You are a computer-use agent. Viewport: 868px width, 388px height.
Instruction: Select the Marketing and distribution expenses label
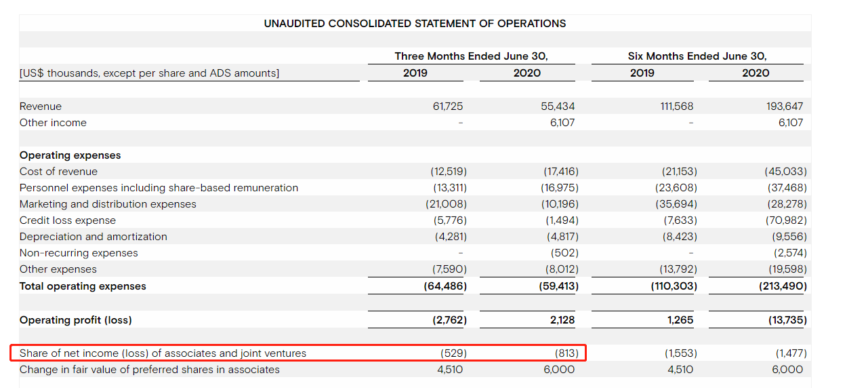[108, 204]
